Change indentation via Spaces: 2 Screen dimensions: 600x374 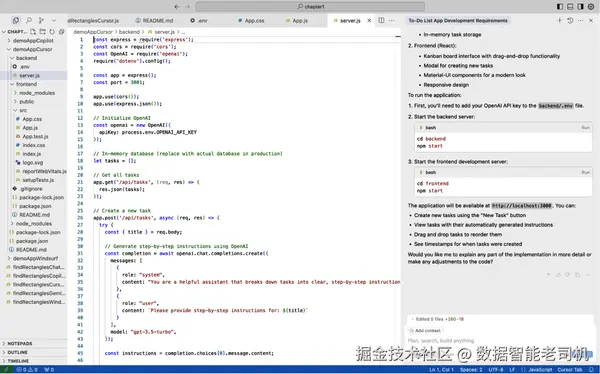[471, 369]
